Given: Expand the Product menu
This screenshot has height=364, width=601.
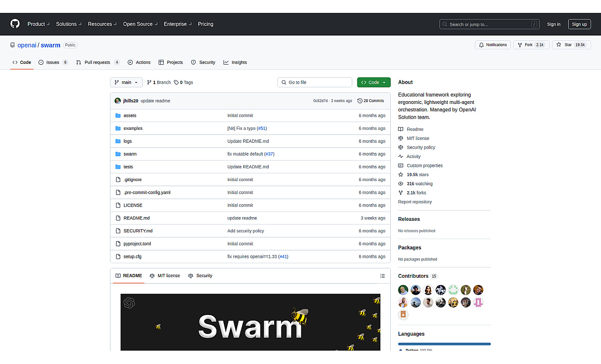Looking at the screenshot, I should [x=38, y=24].
